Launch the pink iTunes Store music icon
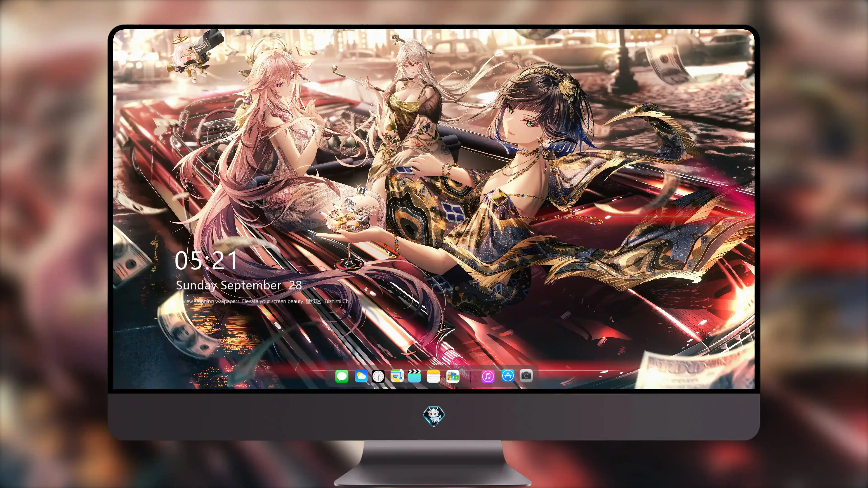Viewport: 868px width, 488px height. 488,376
